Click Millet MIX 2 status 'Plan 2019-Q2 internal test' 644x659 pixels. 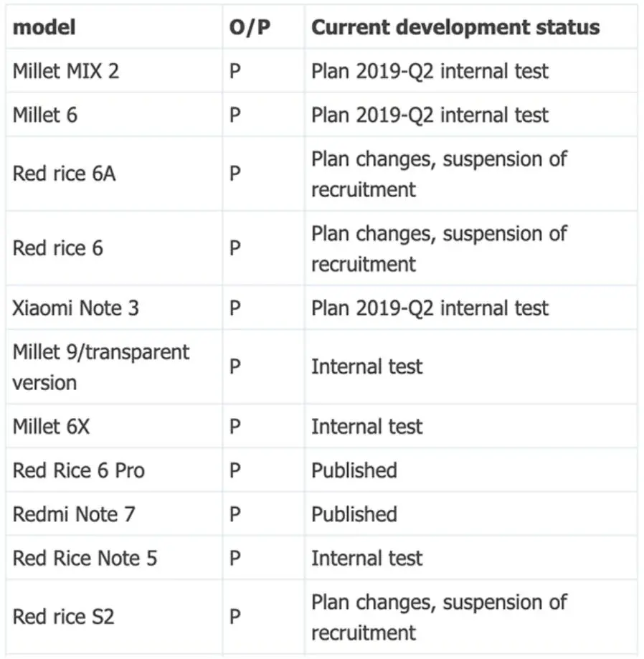430,71
